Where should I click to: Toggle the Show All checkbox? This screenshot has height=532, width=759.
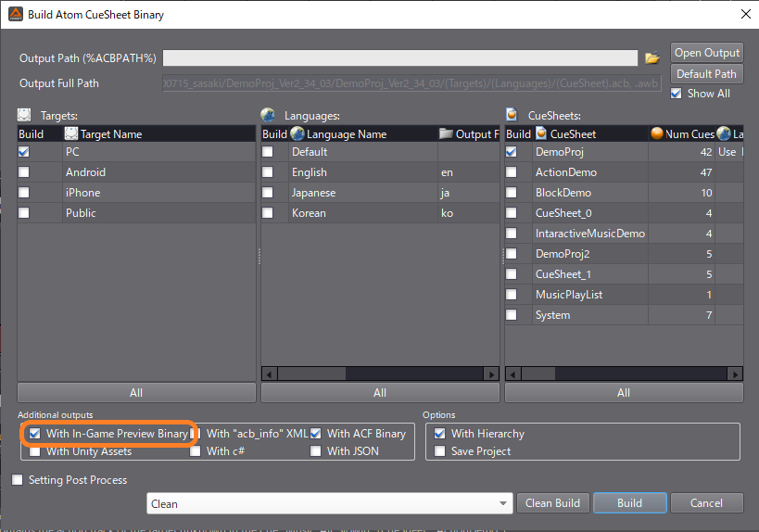pyautogui.click(x=677, y=94)
